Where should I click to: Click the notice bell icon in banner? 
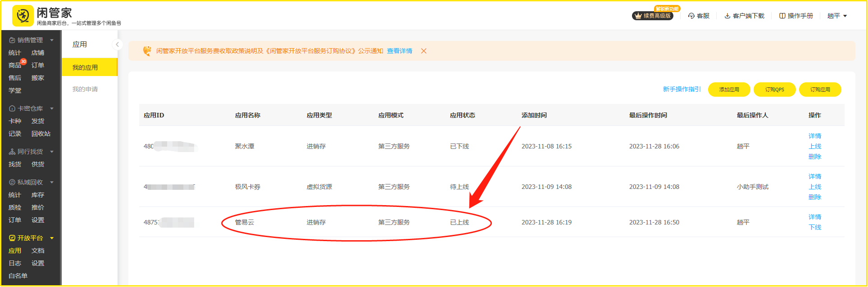point(147,51)
